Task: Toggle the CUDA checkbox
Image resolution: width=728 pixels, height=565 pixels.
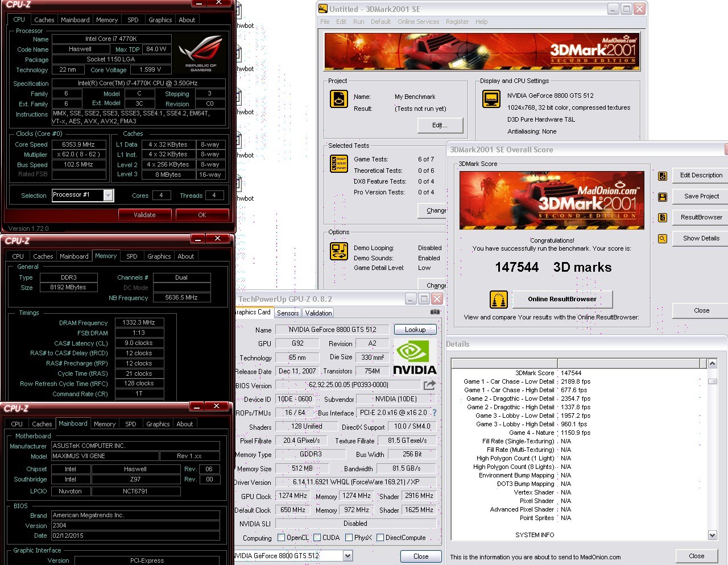Action: coord(317,538)
